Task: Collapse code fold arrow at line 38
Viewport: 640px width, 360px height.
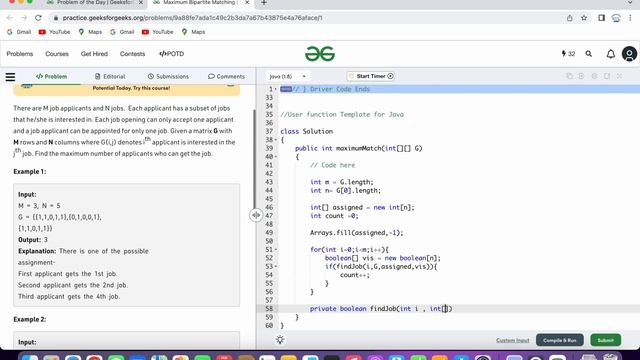Action: click(276, 140)
